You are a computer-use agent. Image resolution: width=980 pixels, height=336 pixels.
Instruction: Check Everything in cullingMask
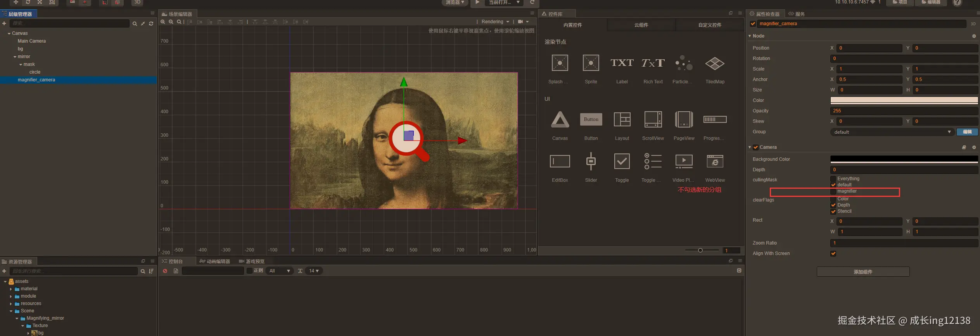click(833, 179)
